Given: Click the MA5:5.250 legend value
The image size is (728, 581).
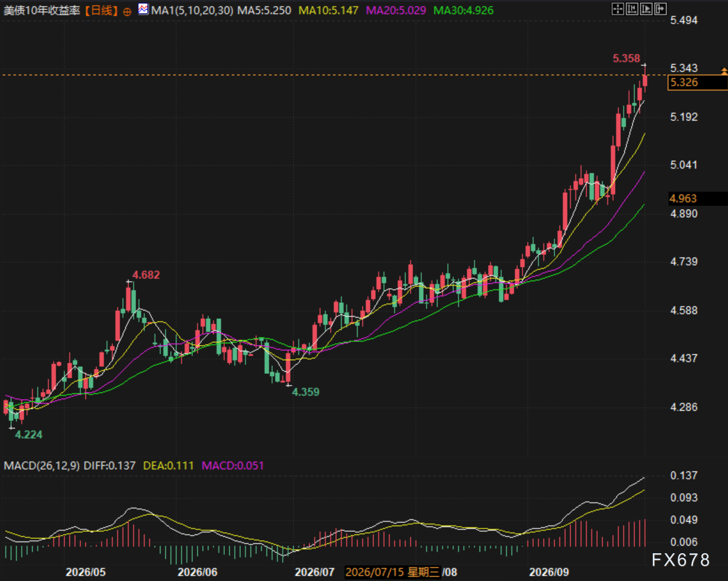Looking at the screenshot, I should tap(264, 11).
